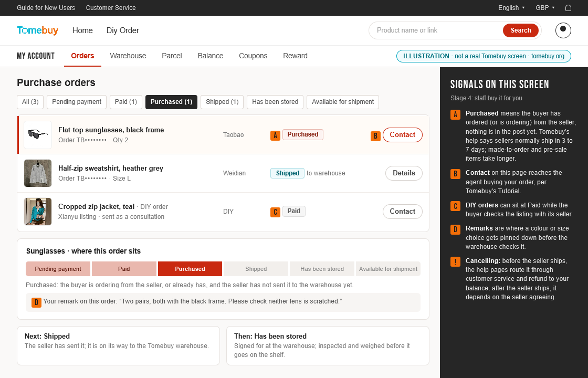The width and height of the screenshot is (588, 378).
Task: Open the teal jacket product thumbnail
Action: pyautogui.click(x=38, y=212)
